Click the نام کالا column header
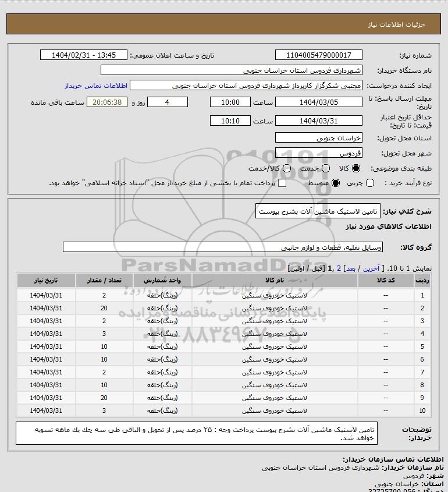The image size is (448, 492). [275, 280]
